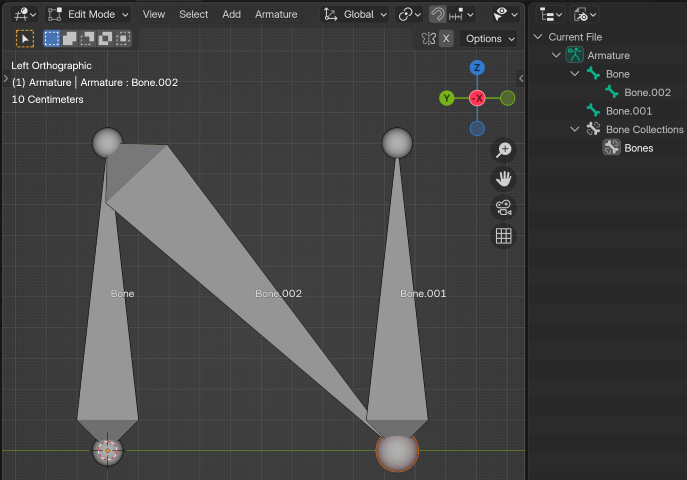Viewport: 687px width, 480px height.
Task: Open the snapping options dropdown
Action: coord(461,14)
